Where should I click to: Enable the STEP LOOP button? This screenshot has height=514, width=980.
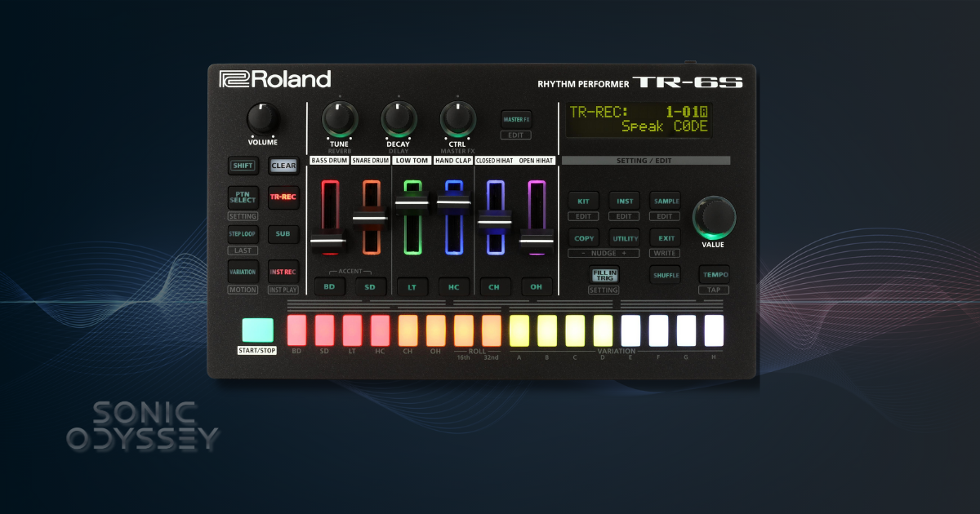[243, 234]
